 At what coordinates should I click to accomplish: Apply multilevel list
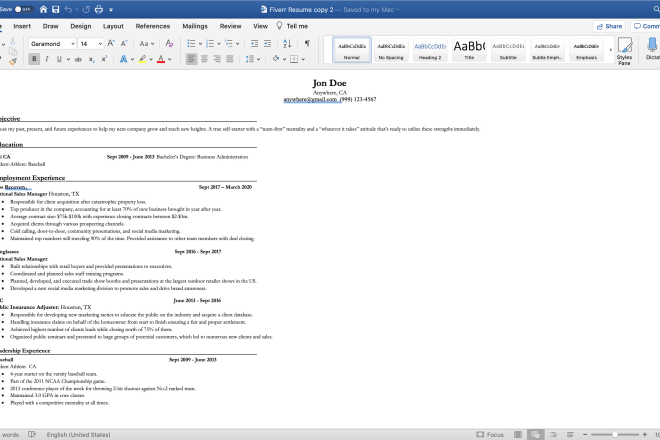(x=229, y=43)
